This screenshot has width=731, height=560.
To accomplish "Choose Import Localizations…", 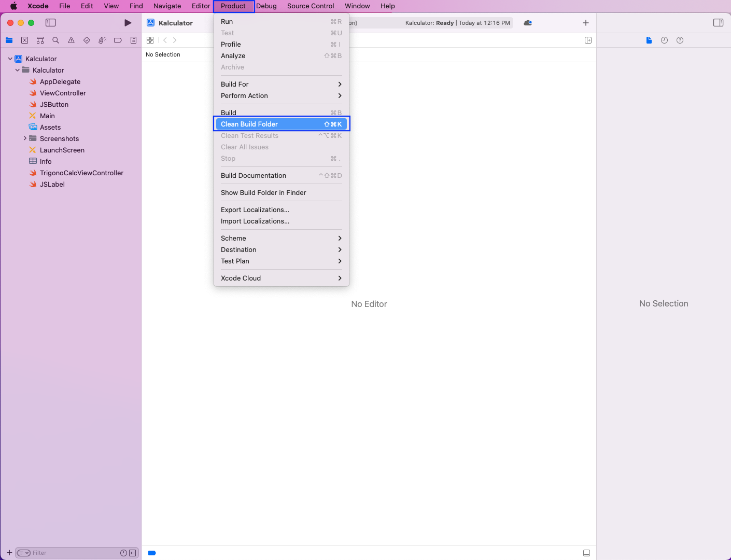I will (x=282, y=221).
